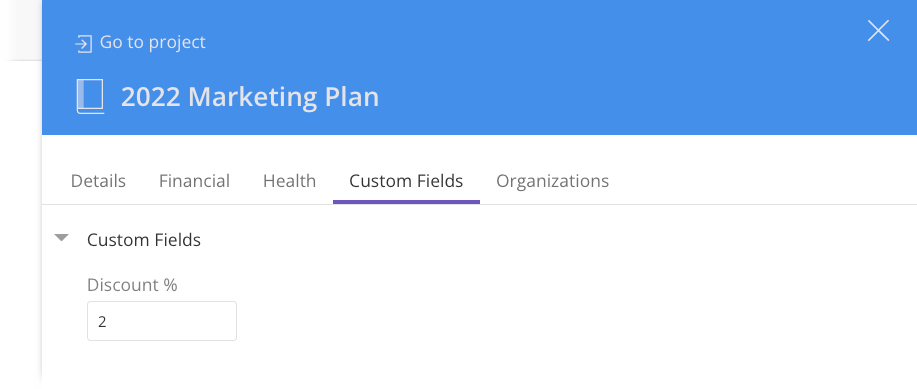
Task: Go to the Organizations tab
Action: tap(553, 181)
